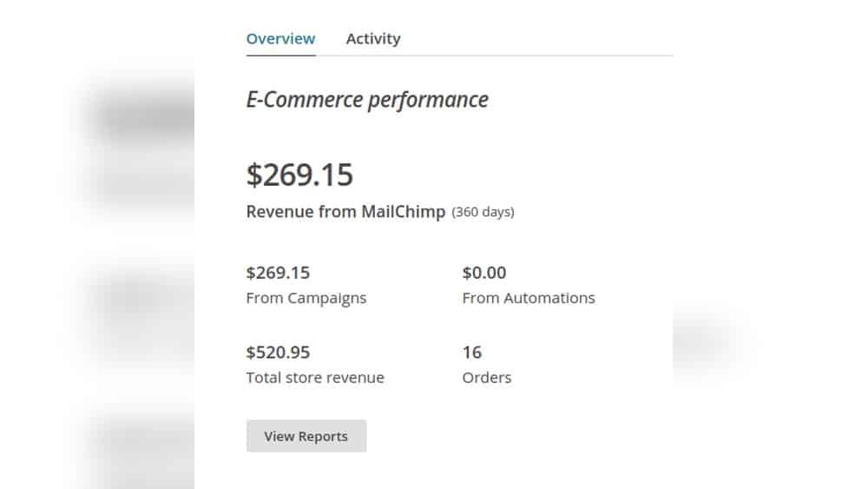Image resolution: width=868 pixels, height=489 pixels.
Task: Click the $269.15 value above From Campaigns
Action: (278, 273)
